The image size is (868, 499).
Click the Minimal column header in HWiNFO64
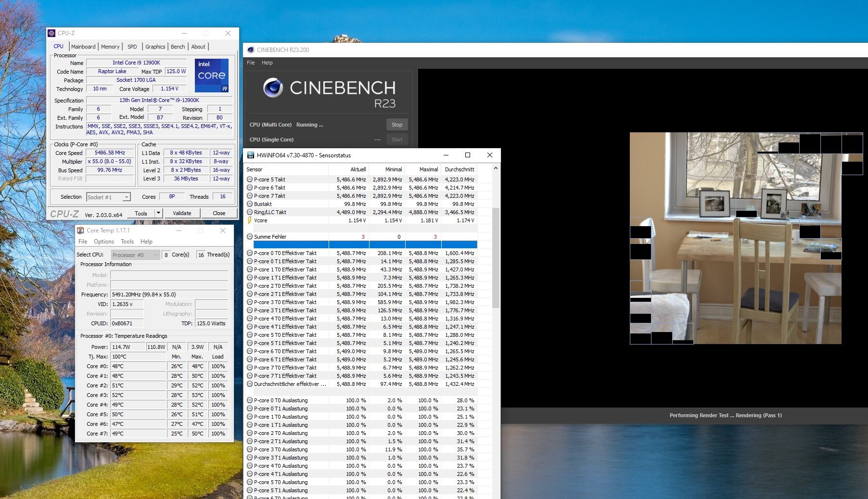click(387, 169)
